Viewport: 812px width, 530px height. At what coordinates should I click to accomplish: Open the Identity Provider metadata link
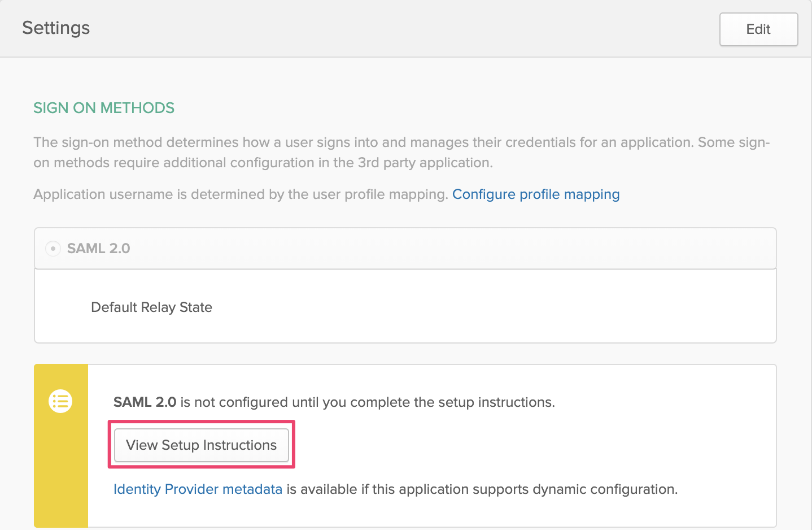[x=198, y=489]
